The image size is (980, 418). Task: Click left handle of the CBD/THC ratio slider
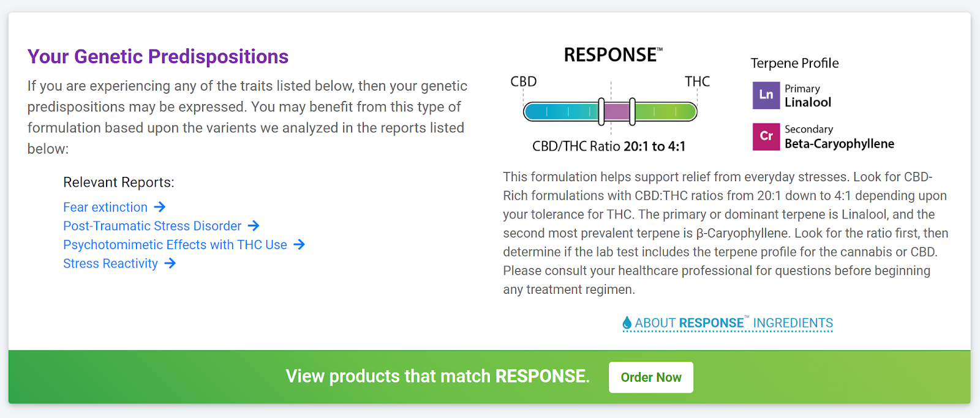[x=601, y=111]
